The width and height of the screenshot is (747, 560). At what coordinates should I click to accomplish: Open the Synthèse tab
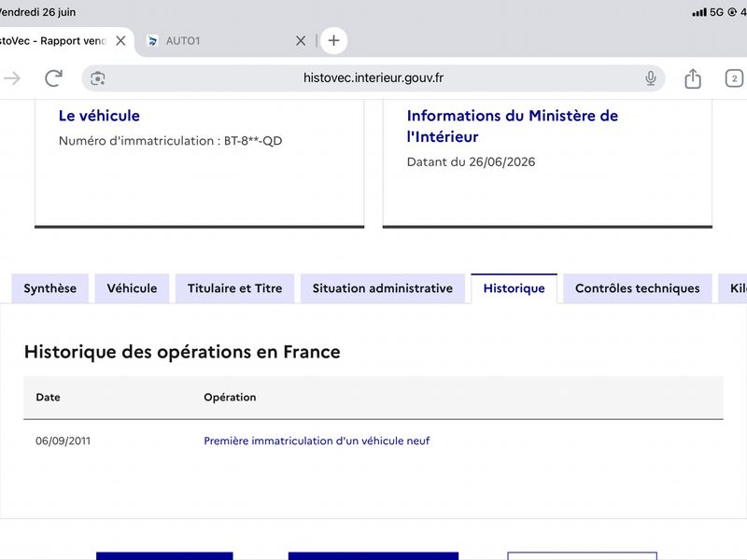coord(50,288)
